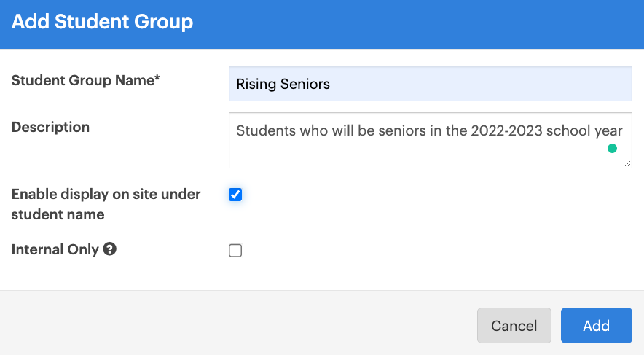Screen dimensions: 644x355
Task: Click the blue Add button
Action: 597,325
